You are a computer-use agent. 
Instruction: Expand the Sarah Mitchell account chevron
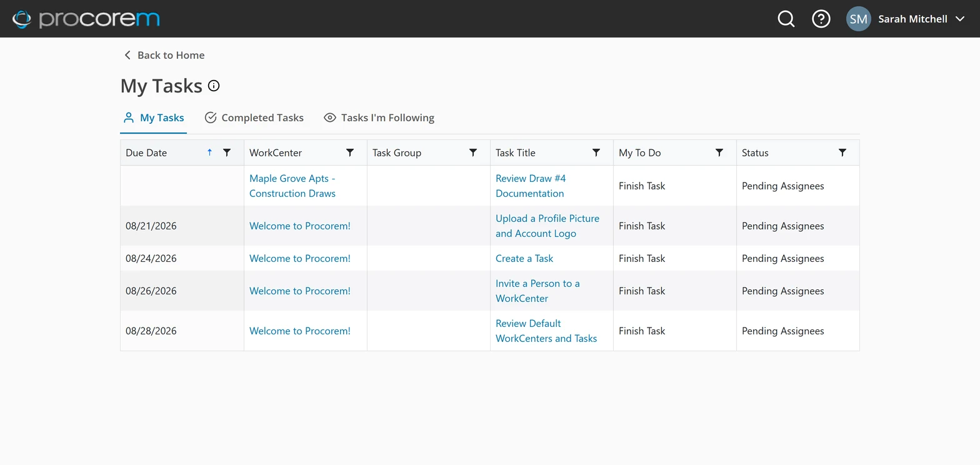(x=960, y=19)
